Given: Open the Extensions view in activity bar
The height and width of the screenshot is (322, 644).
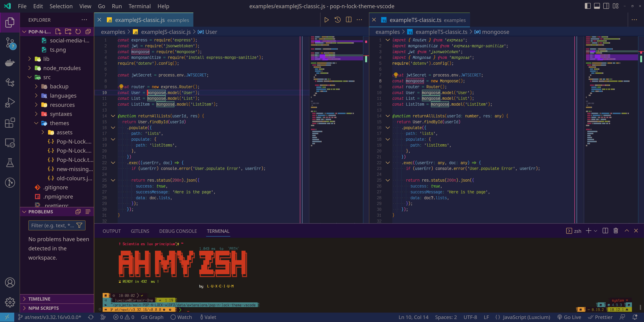Looking at the screenshot, I should coord(10,123).
